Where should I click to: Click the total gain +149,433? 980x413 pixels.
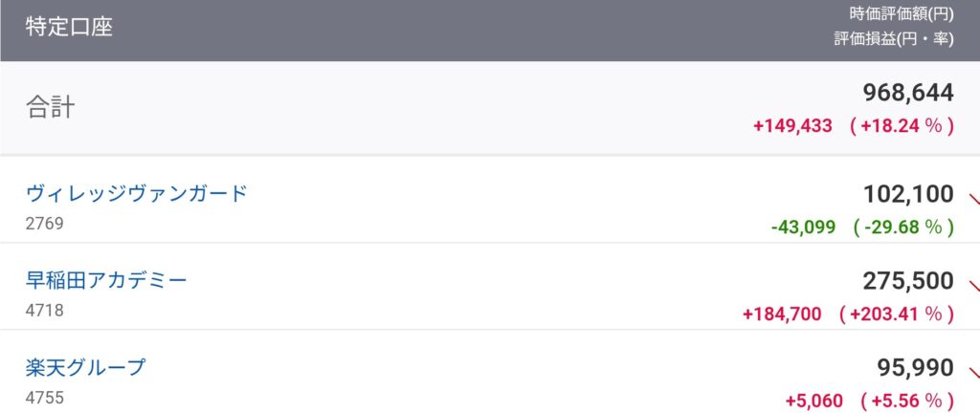[792, 126]
